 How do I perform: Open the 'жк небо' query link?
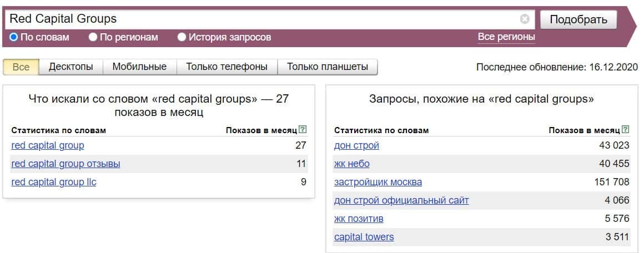point(352,164)
